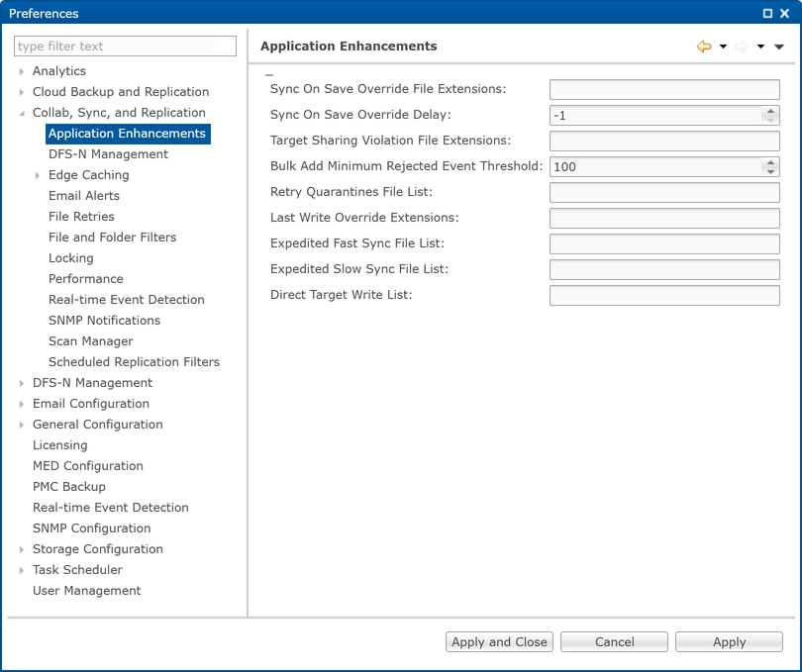Select the Task Scheduler label
The width and height of the screenshot is (802, 672).
point(77,570)
